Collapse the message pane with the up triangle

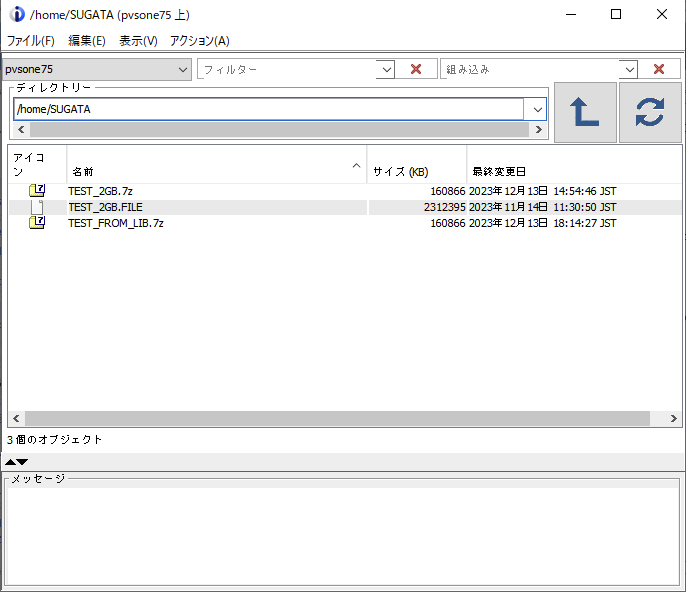tap(10, 462)
